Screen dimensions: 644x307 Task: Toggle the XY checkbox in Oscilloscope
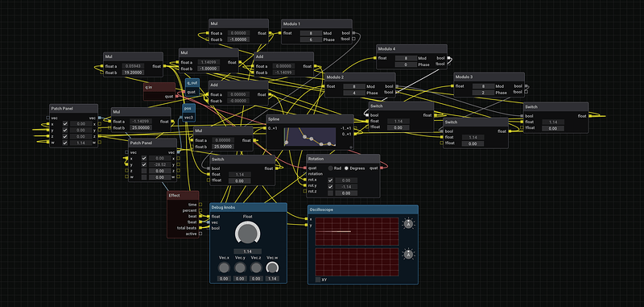pyautogui.click(x=318, y=280)
